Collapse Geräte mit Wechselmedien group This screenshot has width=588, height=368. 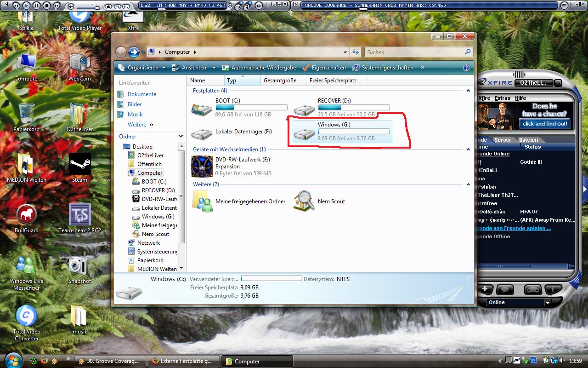[x=468, y=149]
